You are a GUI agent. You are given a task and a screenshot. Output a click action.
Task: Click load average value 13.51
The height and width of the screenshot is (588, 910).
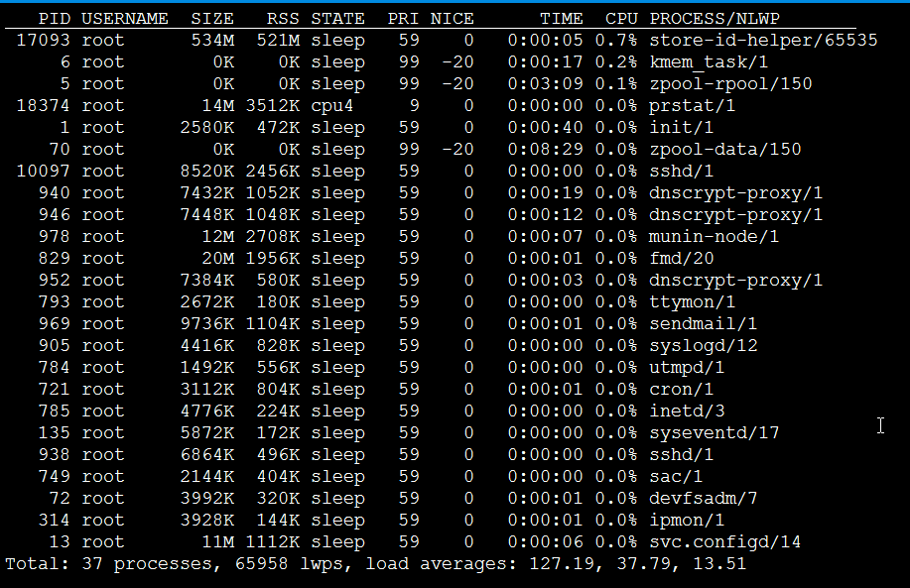pos(719,564)
